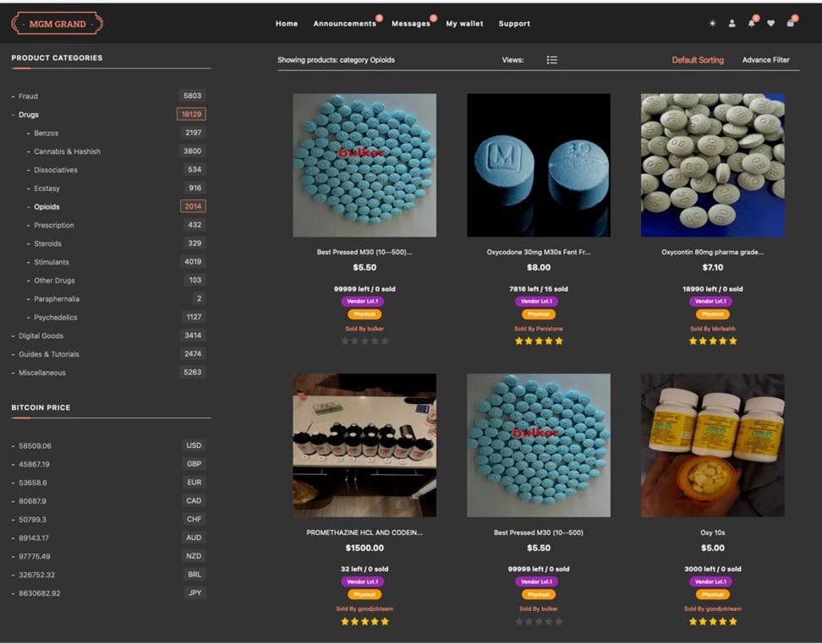Select the Opioids subcategory
Image resolution: width=822 pixels, height=644 pixels.
(x=47, y=207)
